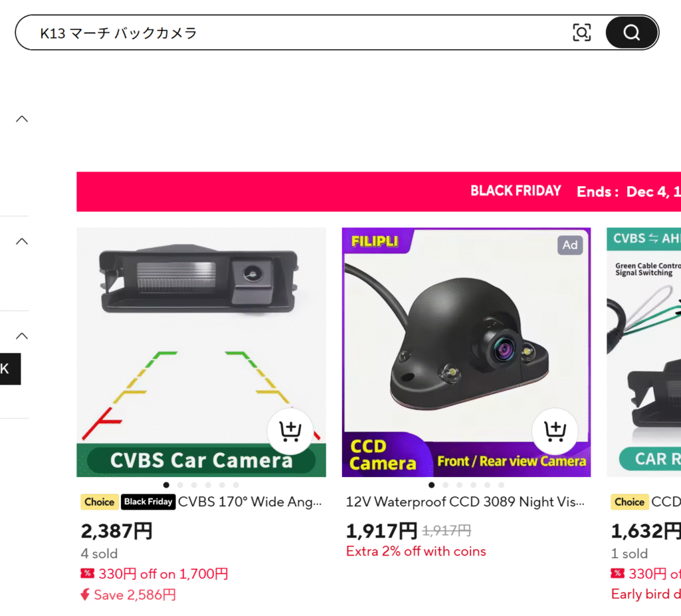This screenshot has width=681, height=616.
Task: Collapse the first sidebar filter section chevron
Action: click(22, 119)
